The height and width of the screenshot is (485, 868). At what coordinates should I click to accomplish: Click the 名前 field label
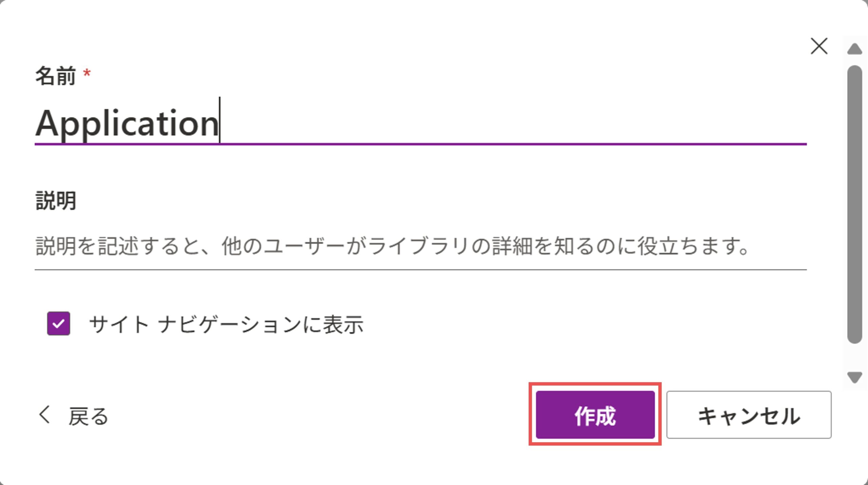pos(56,76)
